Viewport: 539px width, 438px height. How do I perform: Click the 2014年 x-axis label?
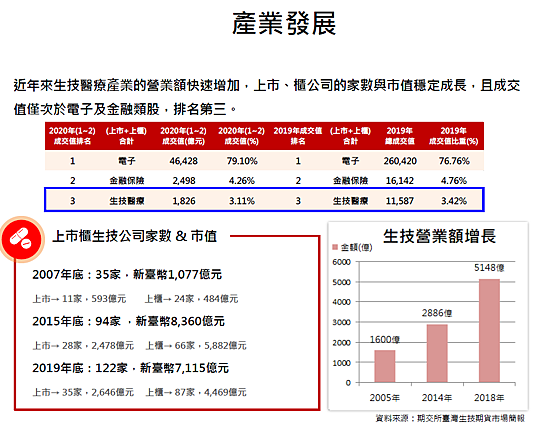coord(437,398)
